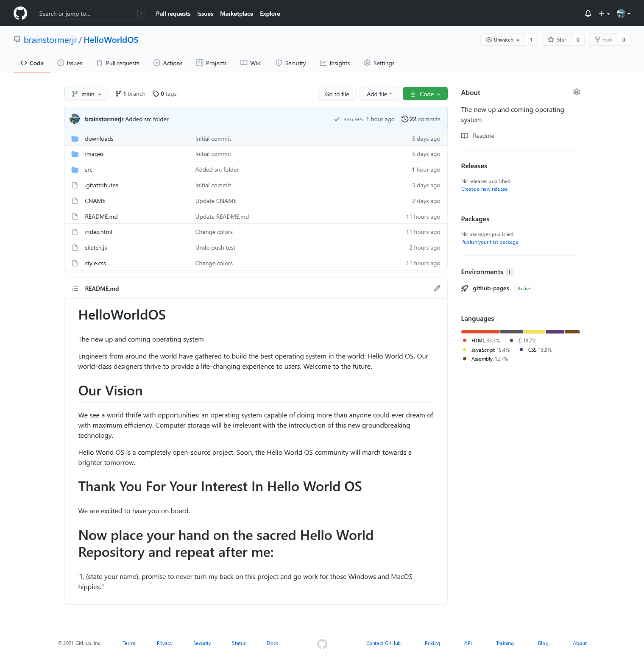Image resolution: width=644 pixels, height=670 pixels.
Task: Open Pull requests in top navigation
Action: tap(173, 14)
